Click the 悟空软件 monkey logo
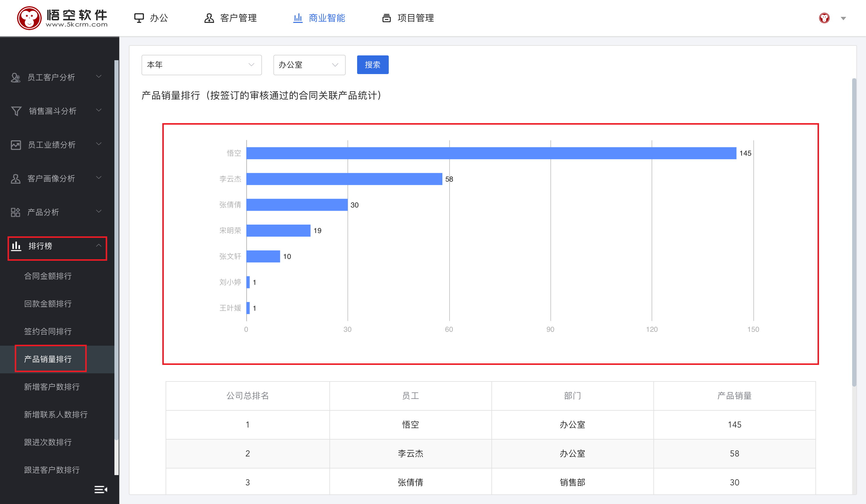The image size is (866, 504). [29, 18]
